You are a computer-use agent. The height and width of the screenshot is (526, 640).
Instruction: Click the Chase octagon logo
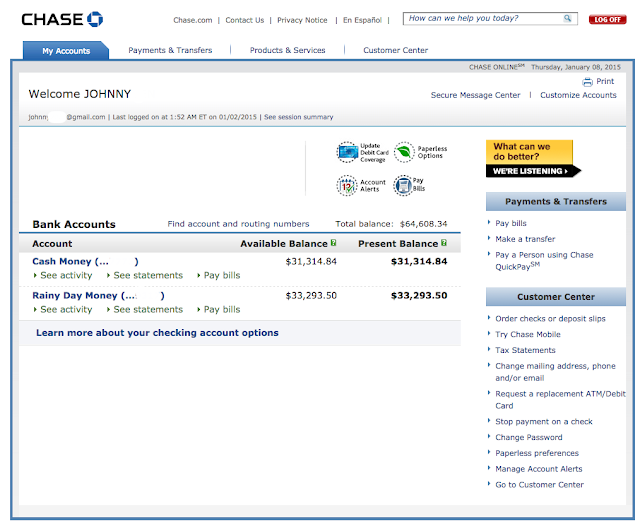95,19
